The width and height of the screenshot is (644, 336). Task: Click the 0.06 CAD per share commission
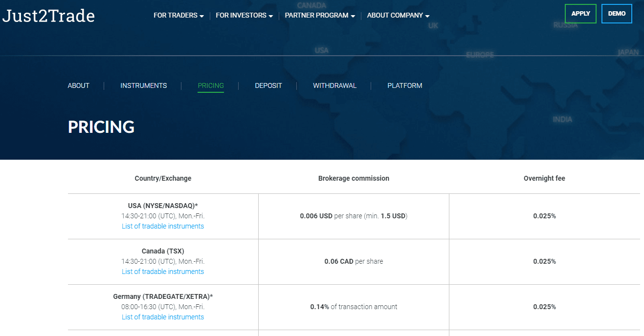point(354,261)
